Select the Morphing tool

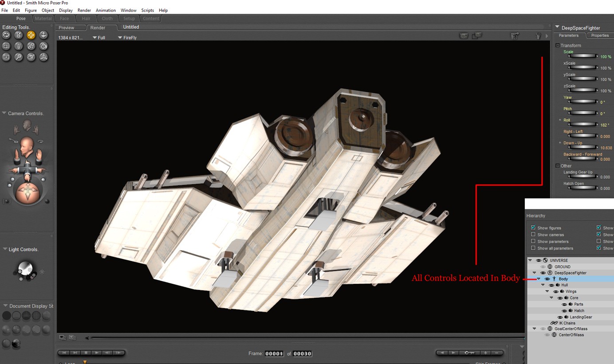pos(31,57)
